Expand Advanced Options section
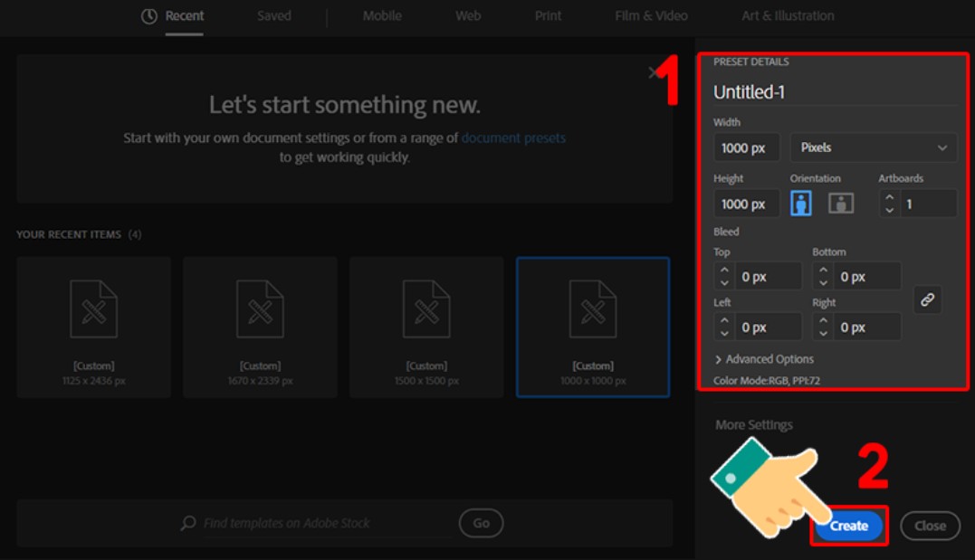This screenshot has width=975, height=560. pos(763,359)
